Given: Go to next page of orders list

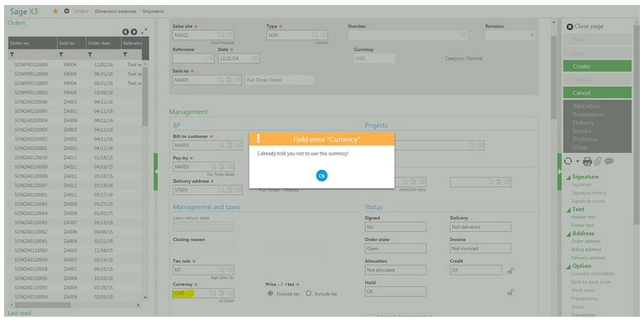Looking at the screenshot, I should 134,31.
